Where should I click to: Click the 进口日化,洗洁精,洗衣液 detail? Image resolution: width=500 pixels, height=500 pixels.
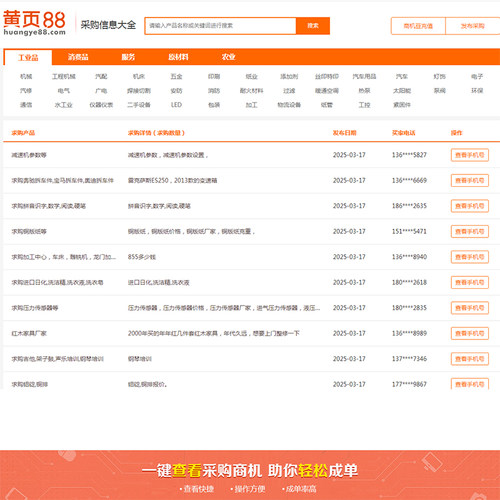[159, 283]
